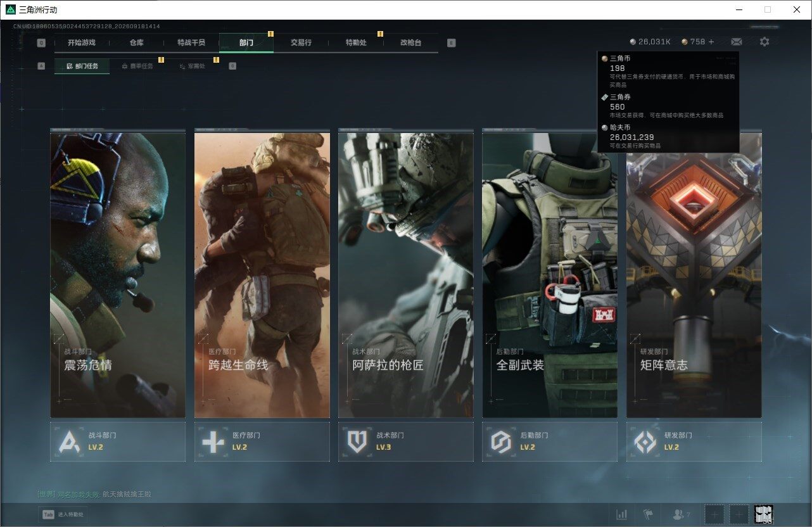Open the 阿萨拉的枪匠 tactical department card
The image size is (812, 527).
point(406,274)
